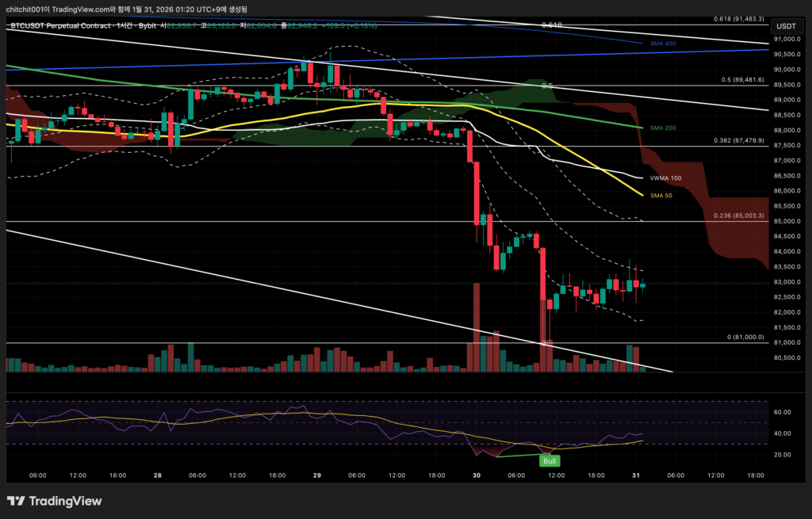The image size is (812, 519).
Task: Open the USDT currency selector
Action: click(785, 26)
